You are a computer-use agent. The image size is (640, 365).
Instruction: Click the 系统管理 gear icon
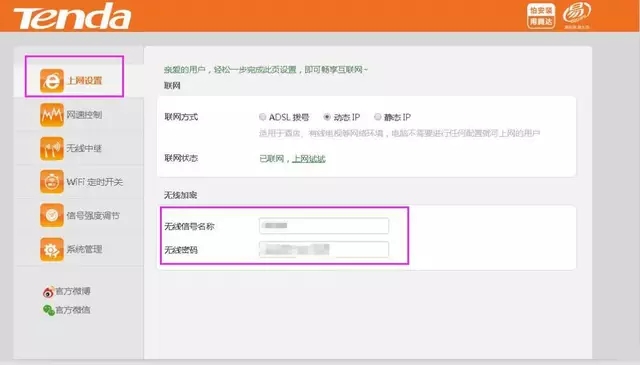click(x=51, y=249)
